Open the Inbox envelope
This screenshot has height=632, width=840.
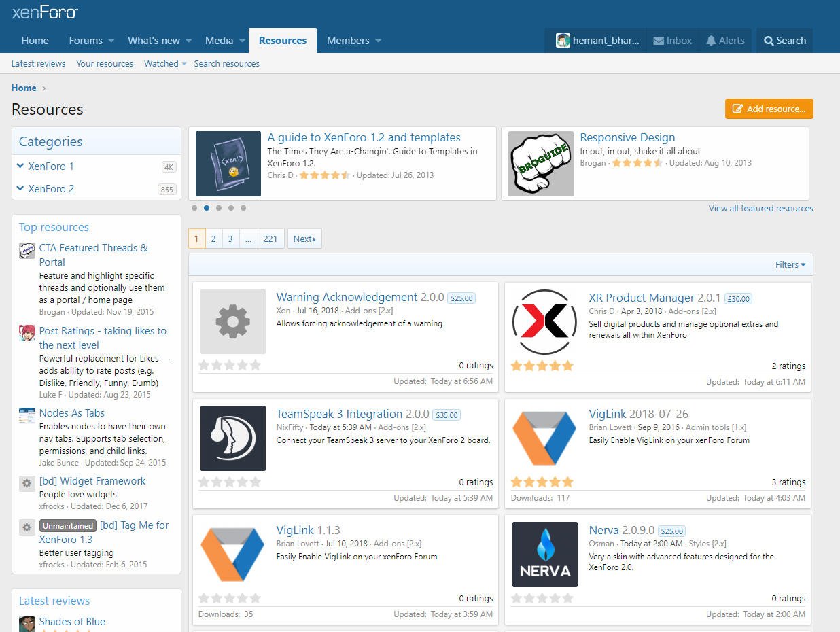pyautogui.click(x=659, y=41)
